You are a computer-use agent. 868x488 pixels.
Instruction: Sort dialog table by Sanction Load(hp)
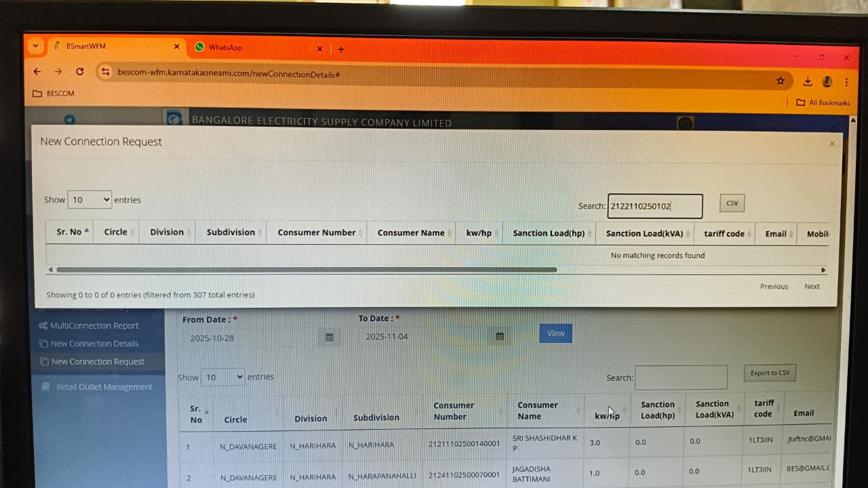click(549, 233)
